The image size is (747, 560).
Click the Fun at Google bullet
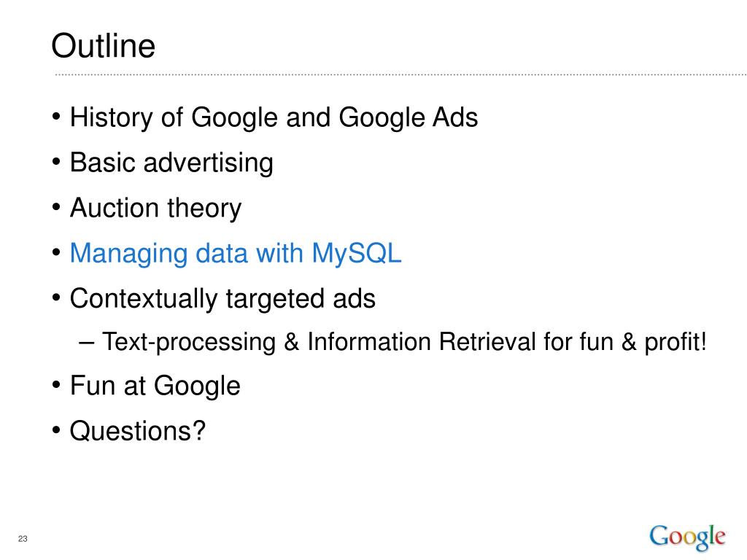pyautogui.click(x=155, y=386)
